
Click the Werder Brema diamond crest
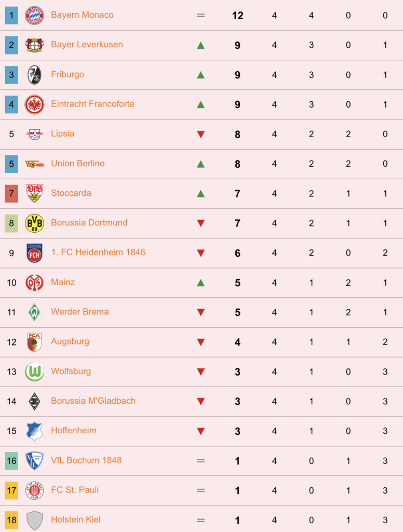[34, 312]
